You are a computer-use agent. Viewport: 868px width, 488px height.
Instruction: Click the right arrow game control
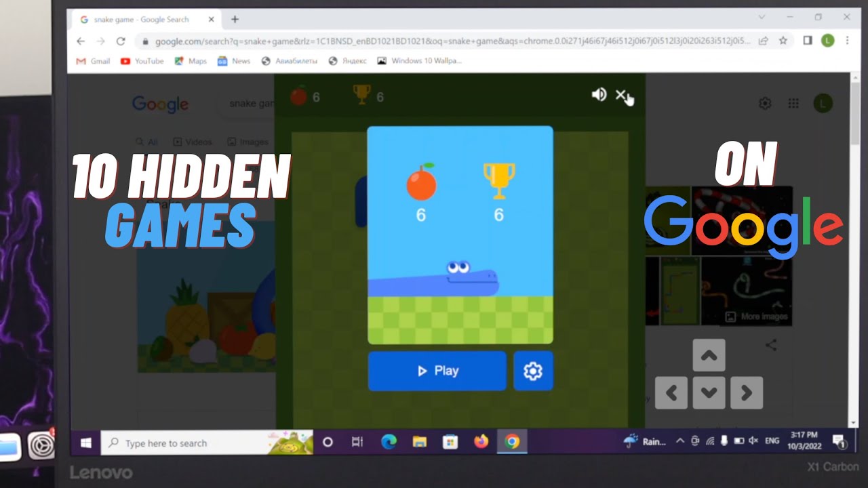[747, 393]
